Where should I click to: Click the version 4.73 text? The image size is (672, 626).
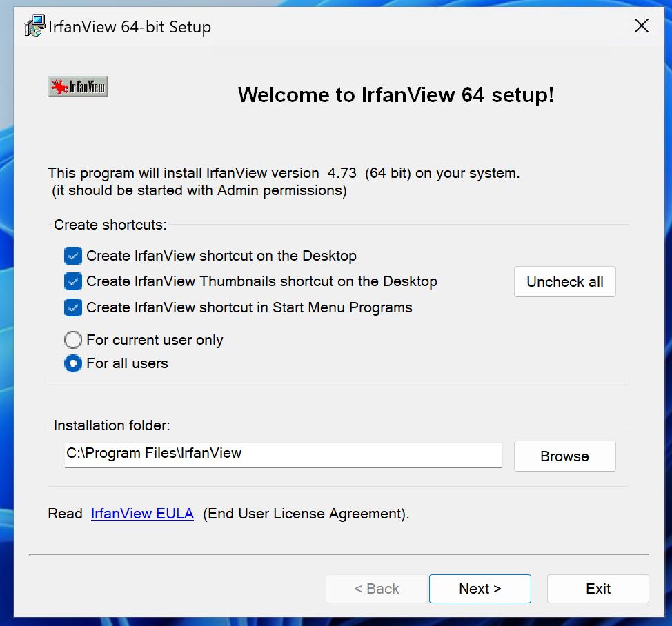coord(342,173)
